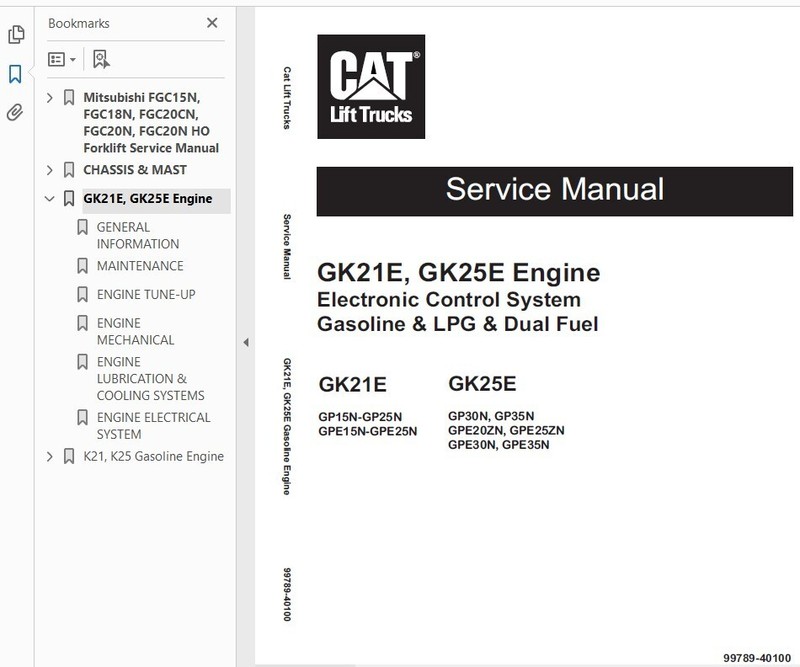The height and width of the screenshot is (667, 800).
Task: Click the CAT Lift Trucks logo
Action: coord(371,87)
